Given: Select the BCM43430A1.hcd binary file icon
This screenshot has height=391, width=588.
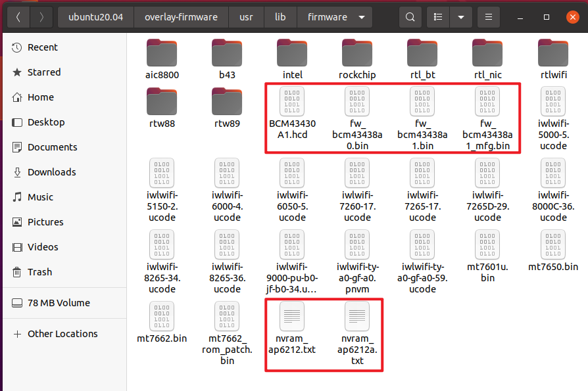Looking at the screenshot, I should point(292,102).
